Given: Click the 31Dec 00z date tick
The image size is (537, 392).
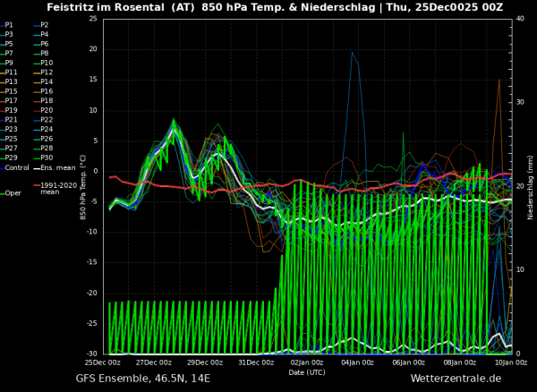Looking at the screenshot, I should 256,362.
